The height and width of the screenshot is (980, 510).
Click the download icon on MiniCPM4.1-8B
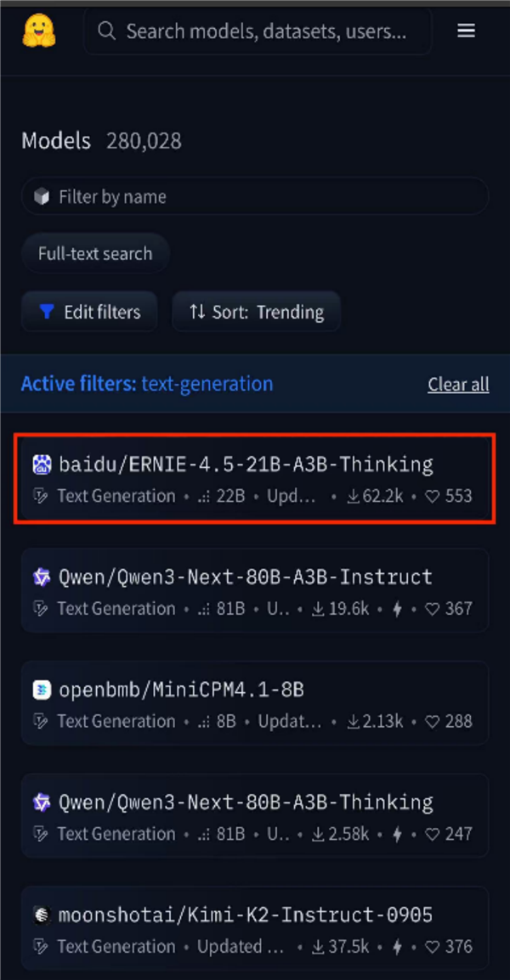354,722
